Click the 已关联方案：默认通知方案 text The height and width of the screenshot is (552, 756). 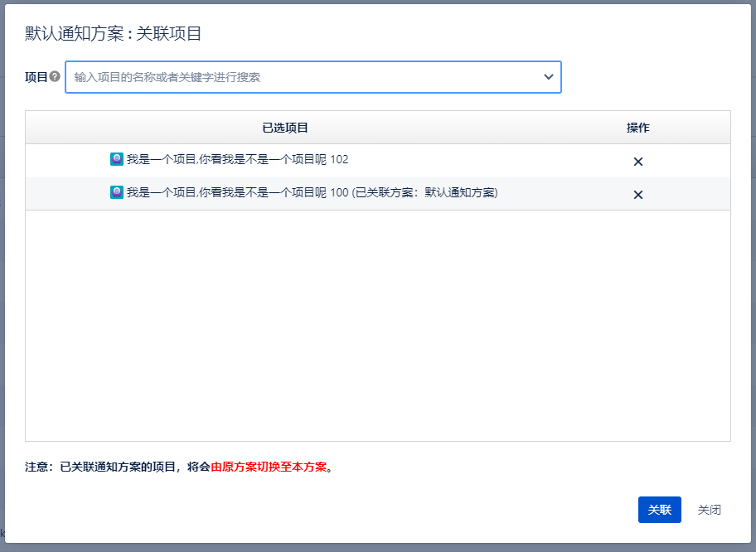[424, 192]
